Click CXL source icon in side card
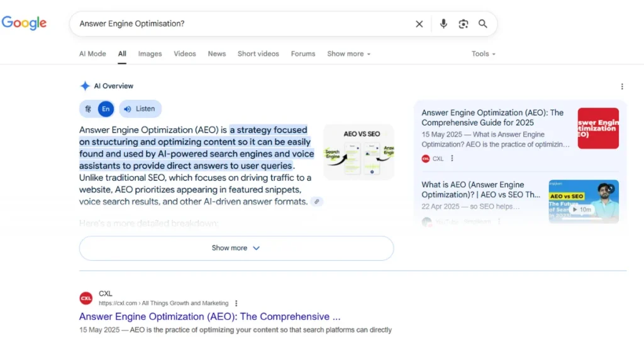Image resolution: width=644 pixels, height=338 pixels. 426,158
